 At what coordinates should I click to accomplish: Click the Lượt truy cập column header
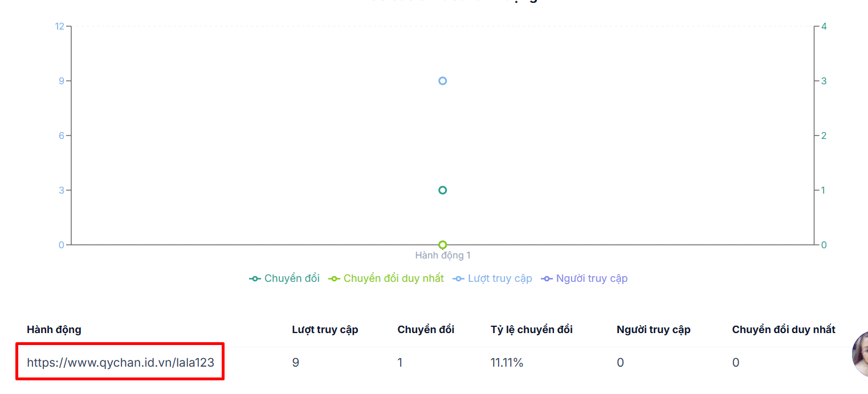[x=325, y=330]
